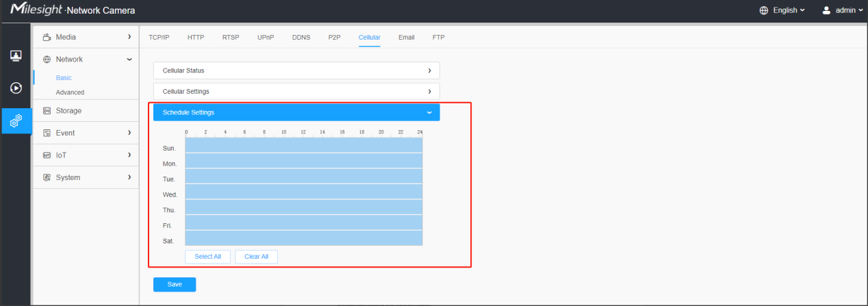Expand the Cellular Settings section
The width and height of the screenshot is (868, 306).
[x=296, y=91]
